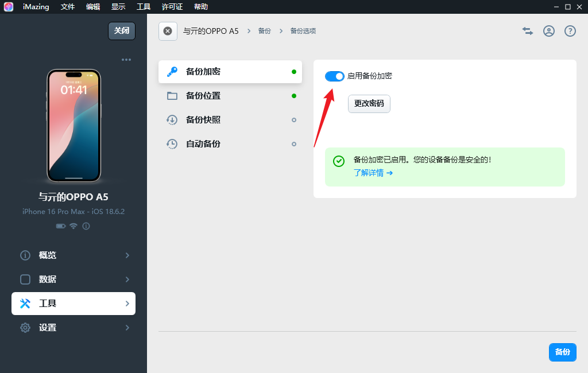Open the 设置 sidebar section

73,328
